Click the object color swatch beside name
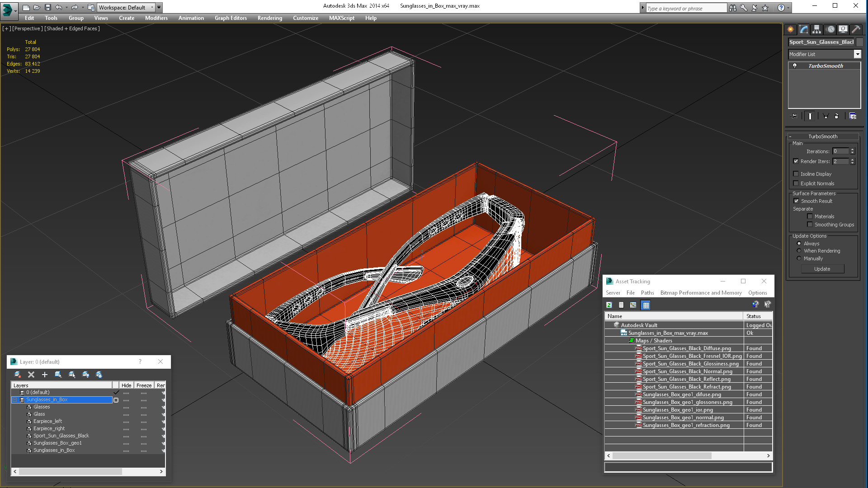Viewport: 868px width, 488px height. 860,42
